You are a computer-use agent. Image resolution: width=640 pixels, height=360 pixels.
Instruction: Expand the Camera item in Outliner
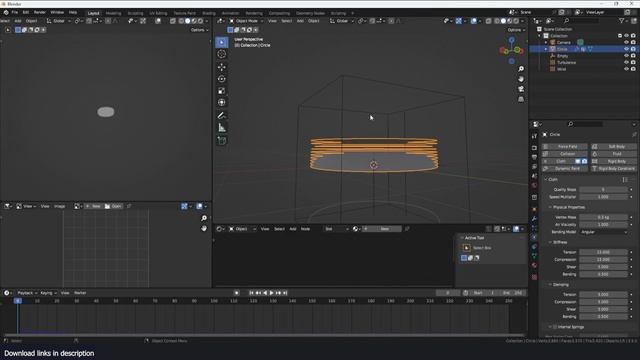[546, 42]
